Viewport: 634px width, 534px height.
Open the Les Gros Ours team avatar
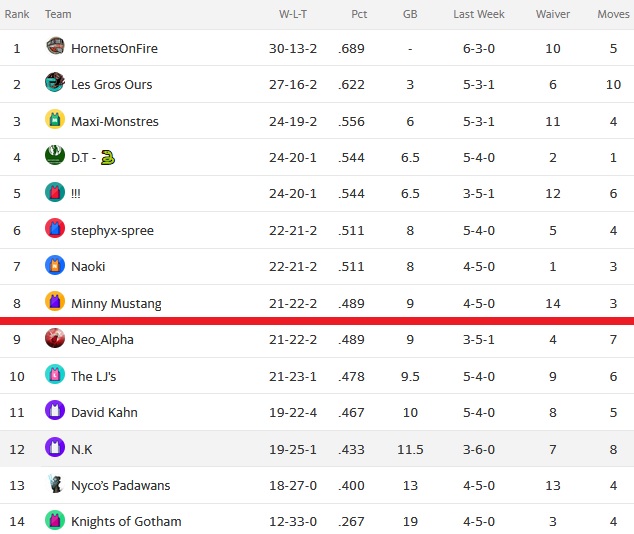click(55, 82)
